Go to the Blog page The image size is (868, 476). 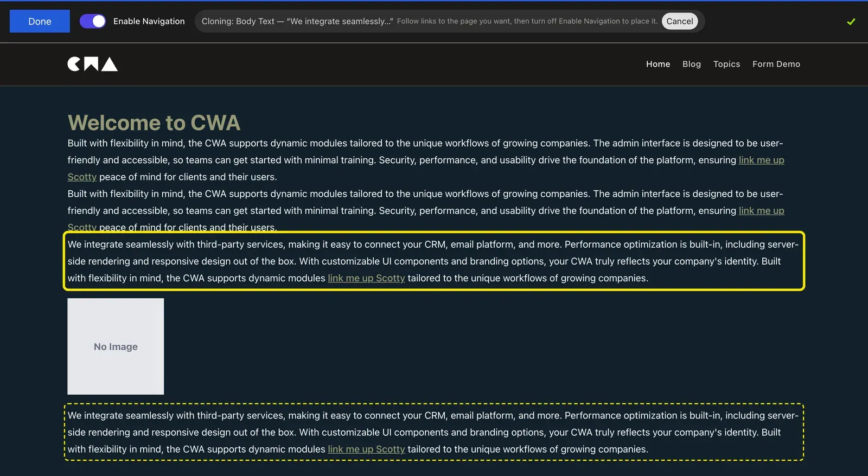[x=692, y=64]
